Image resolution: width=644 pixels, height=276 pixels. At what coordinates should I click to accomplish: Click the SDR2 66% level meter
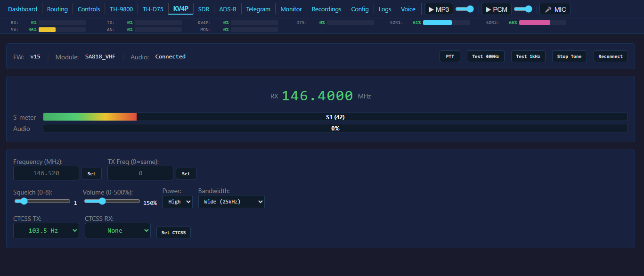click(543, 23)
